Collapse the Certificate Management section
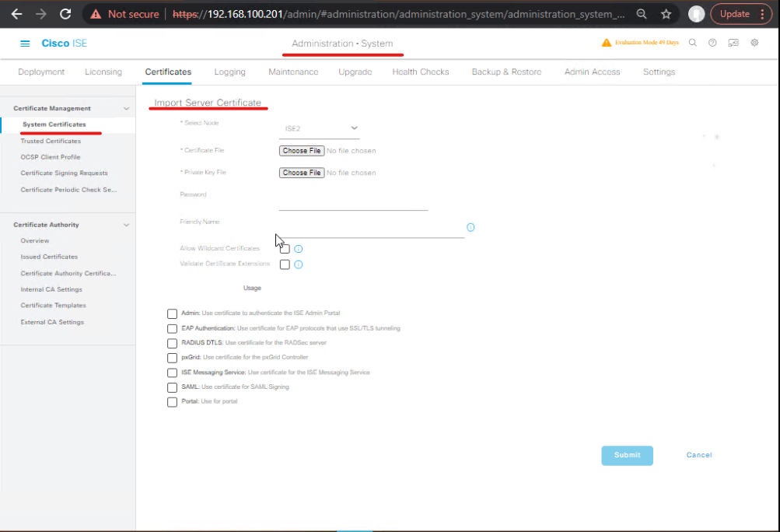Viewport: 780px width, 532px height. click(126, 108)
